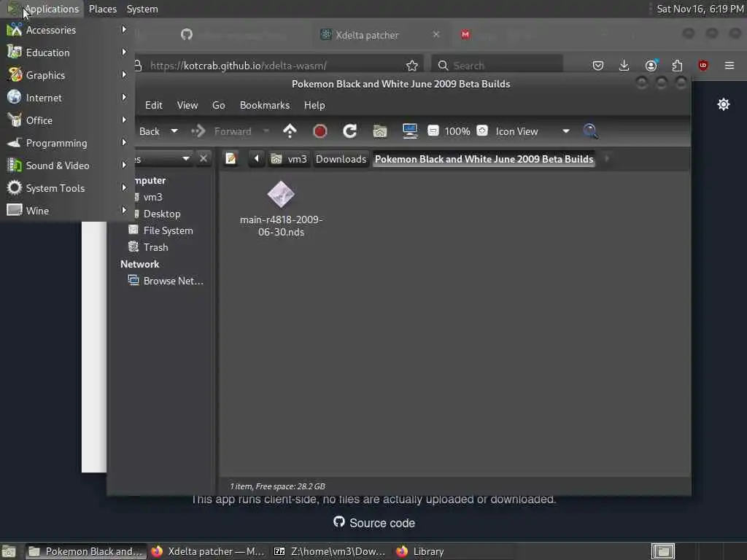Open the Bookmarks menu
Image resolution: width=747 pixels, height=560 pixels.
point(264,105)
